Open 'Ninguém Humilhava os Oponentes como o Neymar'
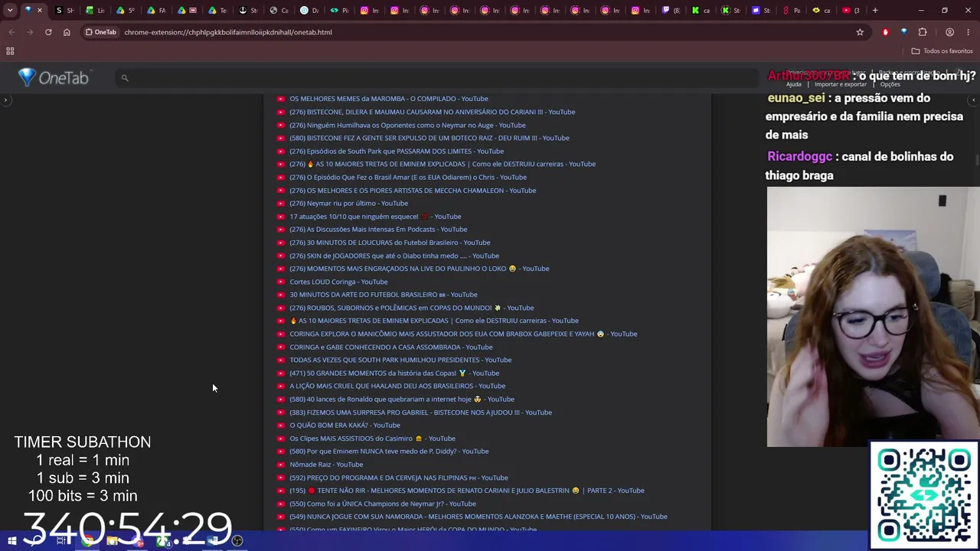Screen dimensions: 980x551 click(x=407, y=126)
